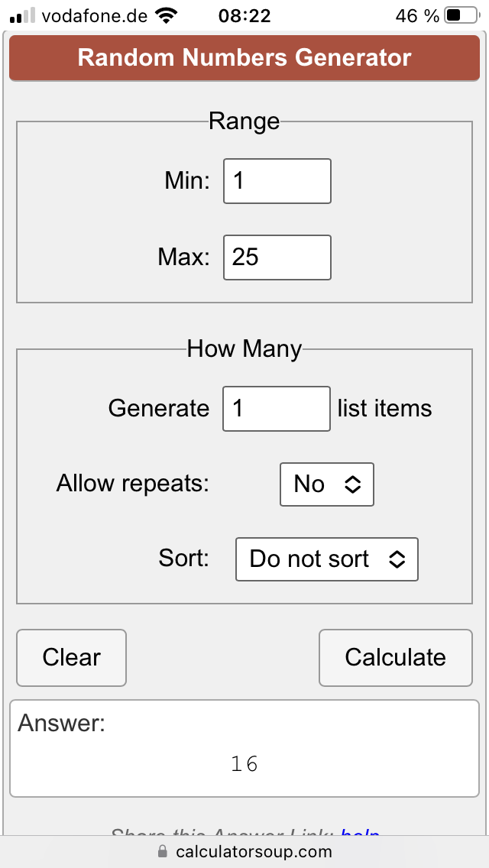Focus the Max input field
The height and width of the screenshot is (868, 489).
(x=277, y=257)
